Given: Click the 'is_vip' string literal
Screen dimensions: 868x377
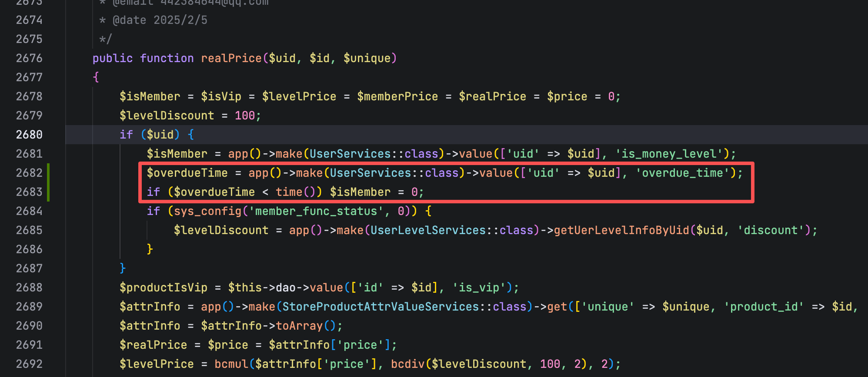Looking at the screenshot, I should pos(479,288).
